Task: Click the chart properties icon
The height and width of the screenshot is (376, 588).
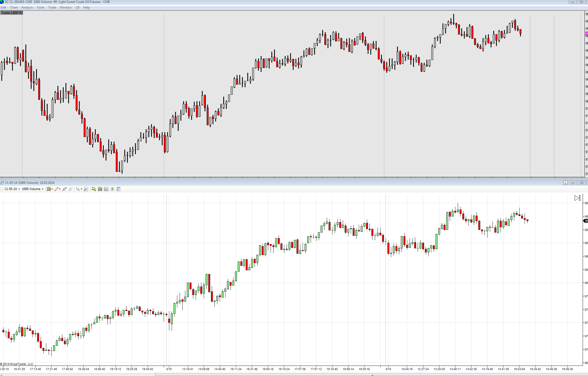Action: tap(118, 189)
